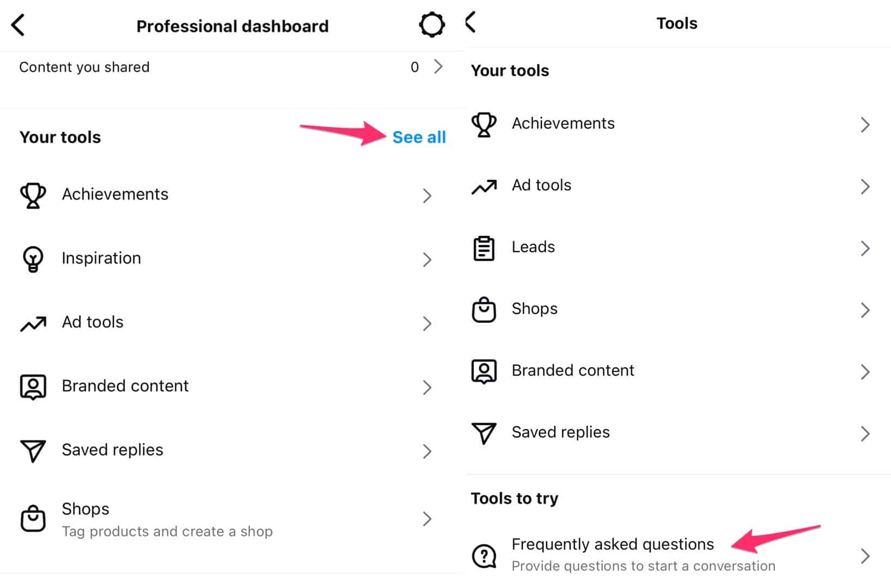Click the Saved replies paper plane icon

click(33, 451)
